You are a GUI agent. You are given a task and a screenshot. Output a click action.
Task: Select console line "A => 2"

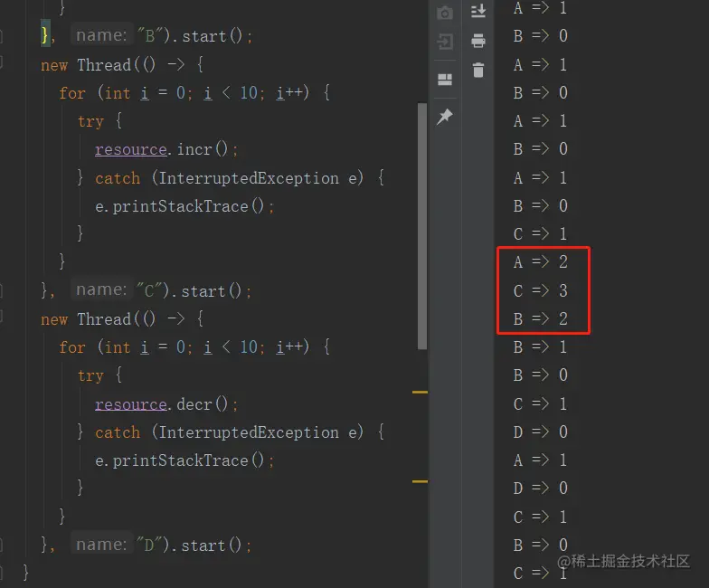[541, 262]
